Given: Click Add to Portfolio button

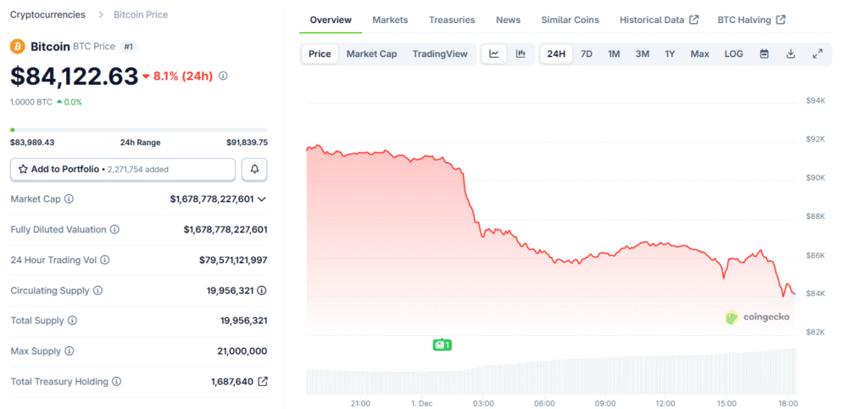Looking at the screenshot, I should [x=123, y=169].
